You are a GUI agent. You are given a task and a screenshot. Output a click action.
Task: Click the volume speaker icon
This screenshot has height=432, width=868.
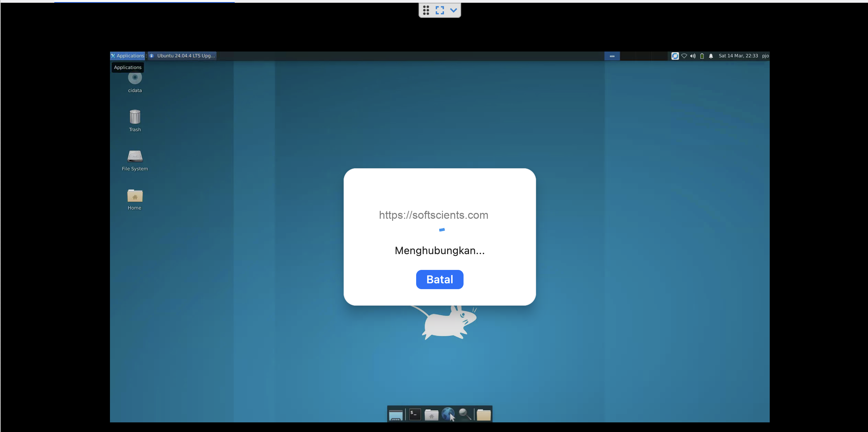pos(693,56)
